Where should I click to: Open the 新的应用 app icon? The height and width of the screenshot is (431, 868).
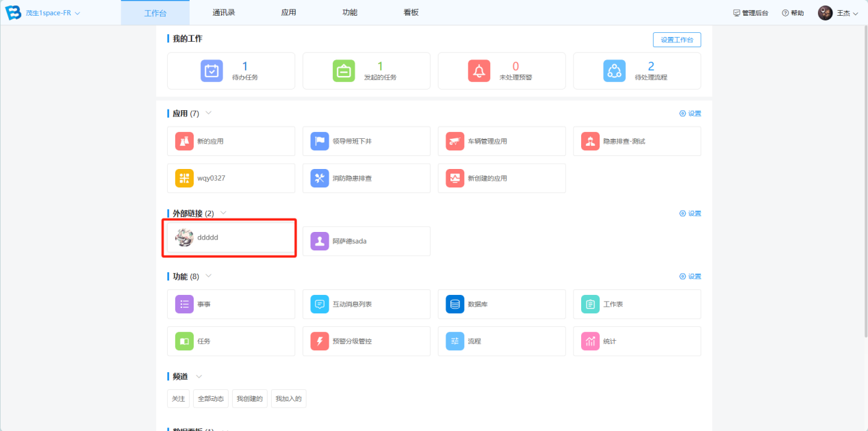(x=184, y=141)
